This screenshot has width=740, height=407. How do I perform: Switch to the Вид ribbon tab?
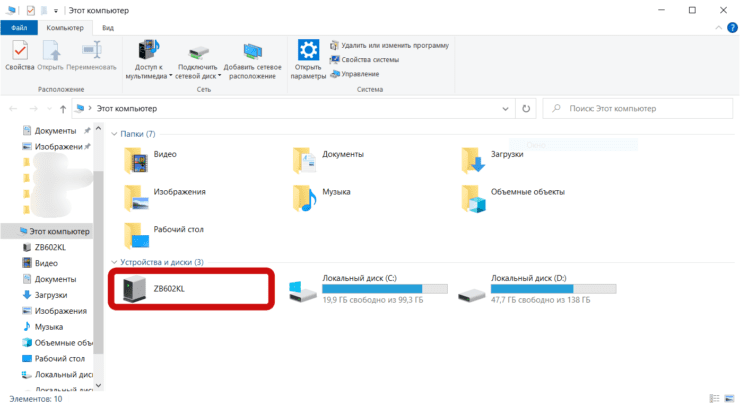click(x=108, y=28)
